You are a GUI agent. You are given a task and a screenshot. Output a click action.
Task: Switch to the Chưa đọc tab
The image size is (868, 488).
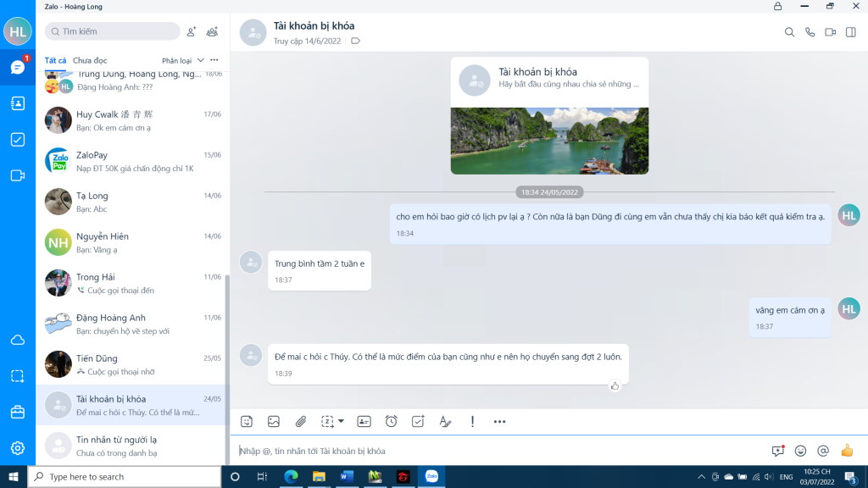(x=90, y=60)
